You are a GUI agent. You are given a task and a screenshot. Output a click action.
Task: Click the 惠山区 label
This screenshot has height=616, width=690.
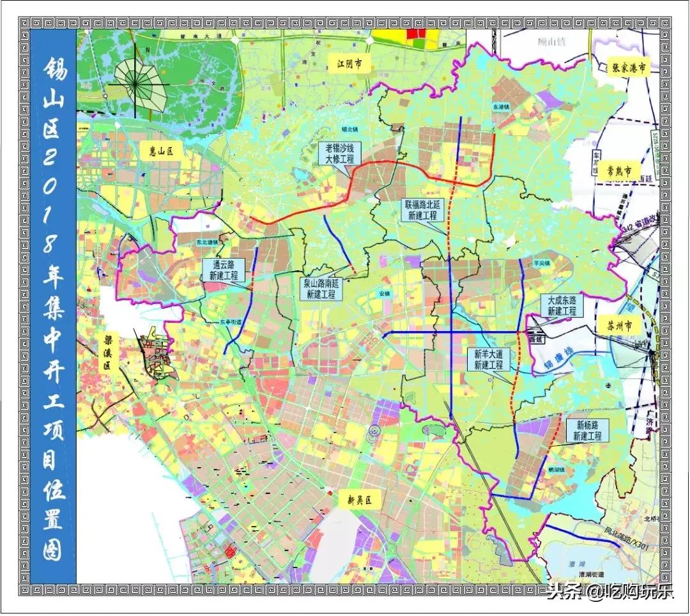point(160,151)
